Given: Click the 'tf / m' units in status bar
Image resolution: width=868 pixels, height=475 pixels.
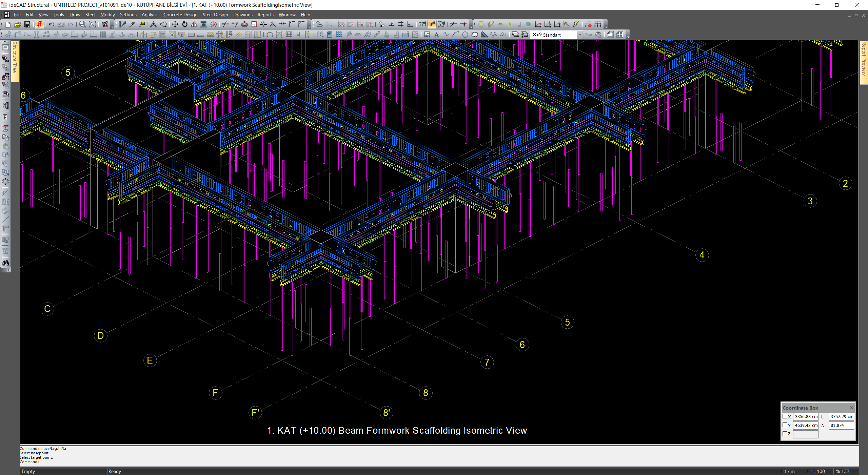Looking at the screenshot, I should [789, 471].
